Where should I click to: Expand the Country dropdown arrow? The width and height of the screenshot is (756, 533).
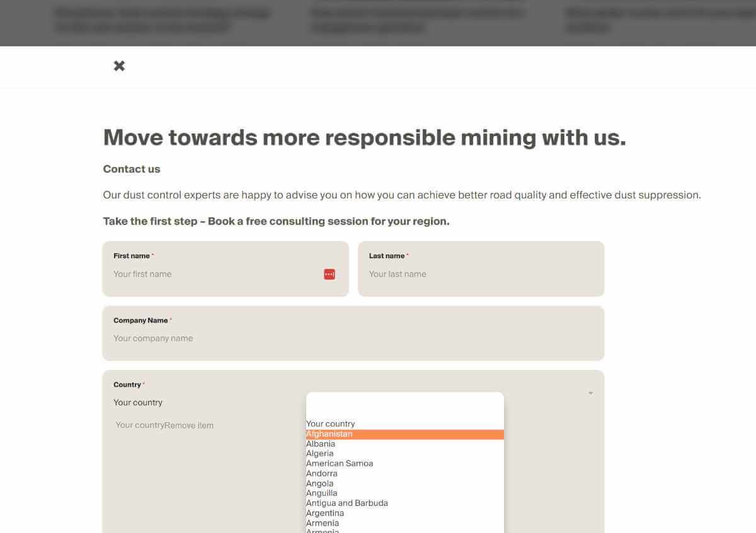coord(590,393)
